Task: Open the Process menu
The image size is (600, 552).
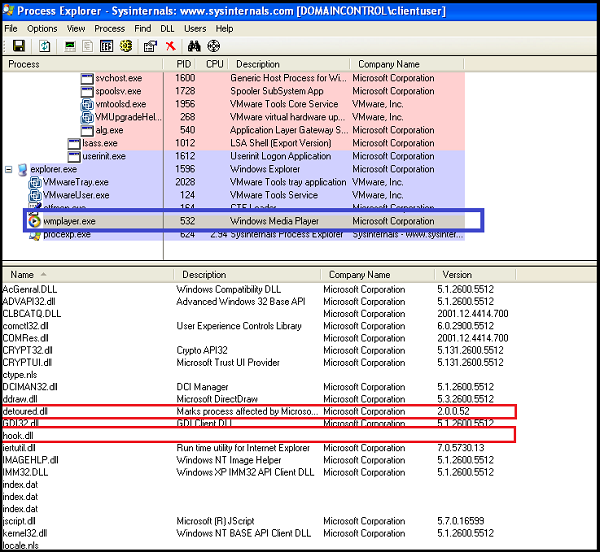Action: [x=109, y=29]
